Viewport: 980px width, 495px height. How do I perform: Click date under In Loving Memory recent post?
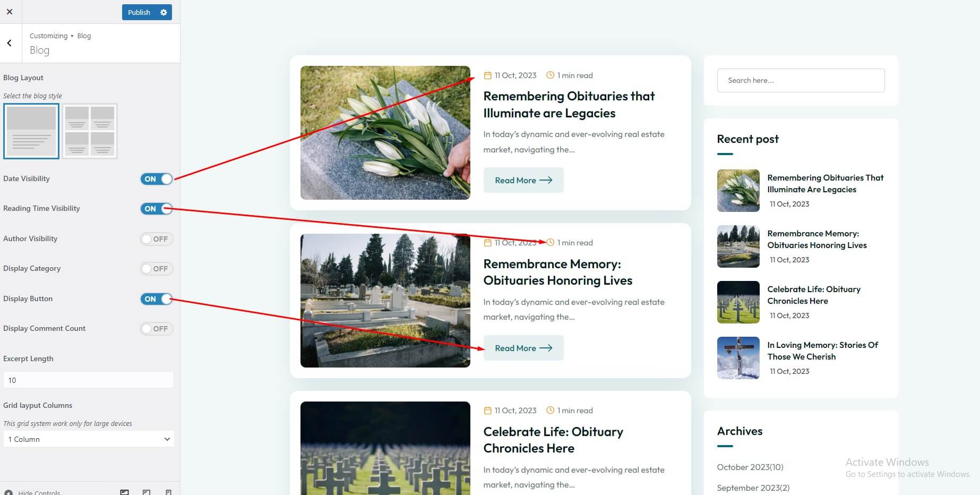[x=789, y=371]
